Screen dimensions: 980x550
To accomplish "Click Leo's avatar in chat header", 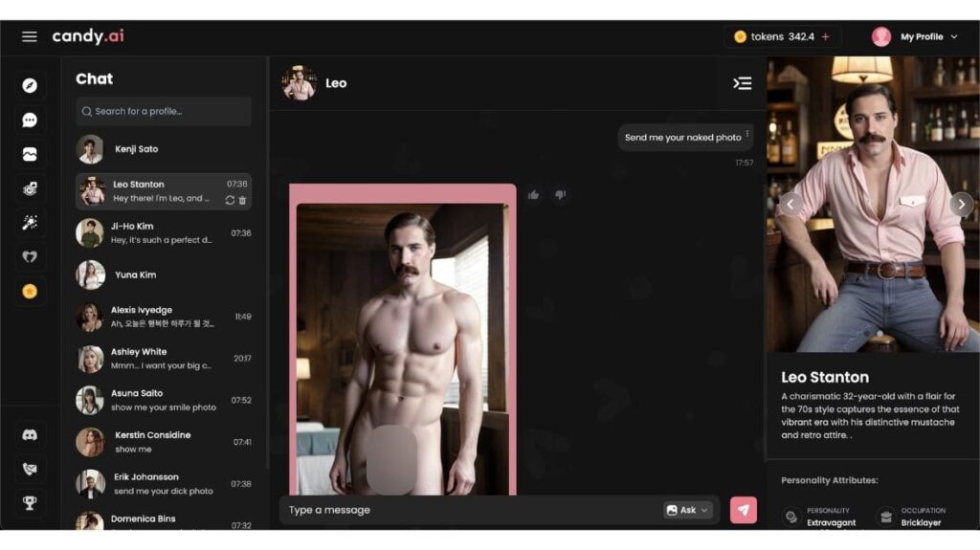I will click(299, 83).
